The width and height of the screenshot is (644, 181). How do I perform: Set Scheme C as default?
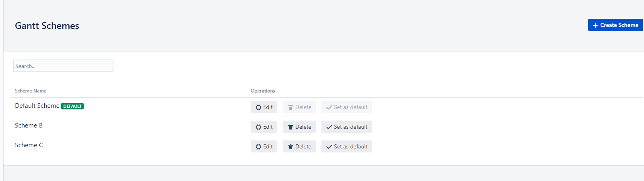(x=350, y=147)
